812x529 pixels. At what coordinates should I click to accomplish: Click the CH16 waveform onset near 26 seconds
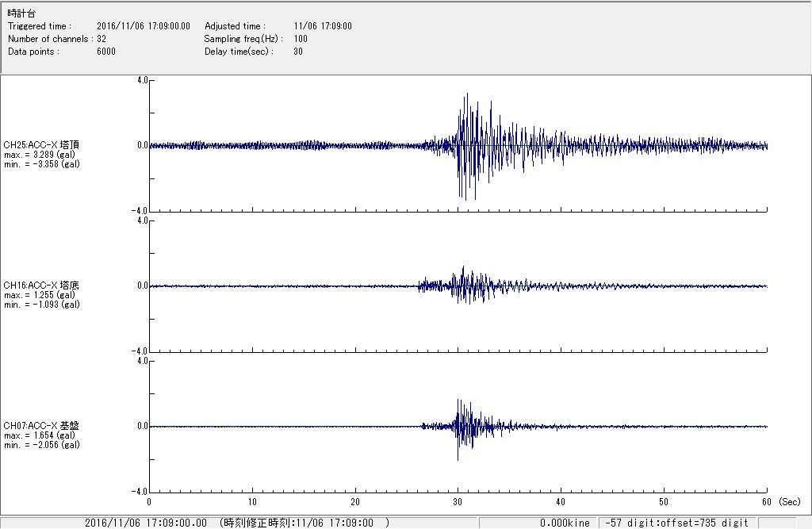419,286
